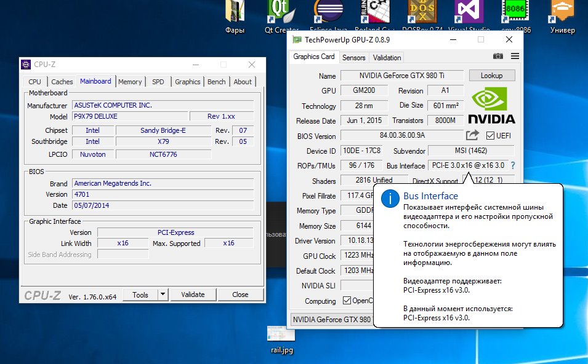Click the BIOS share/export arrow icon

(x=472, y=135)
